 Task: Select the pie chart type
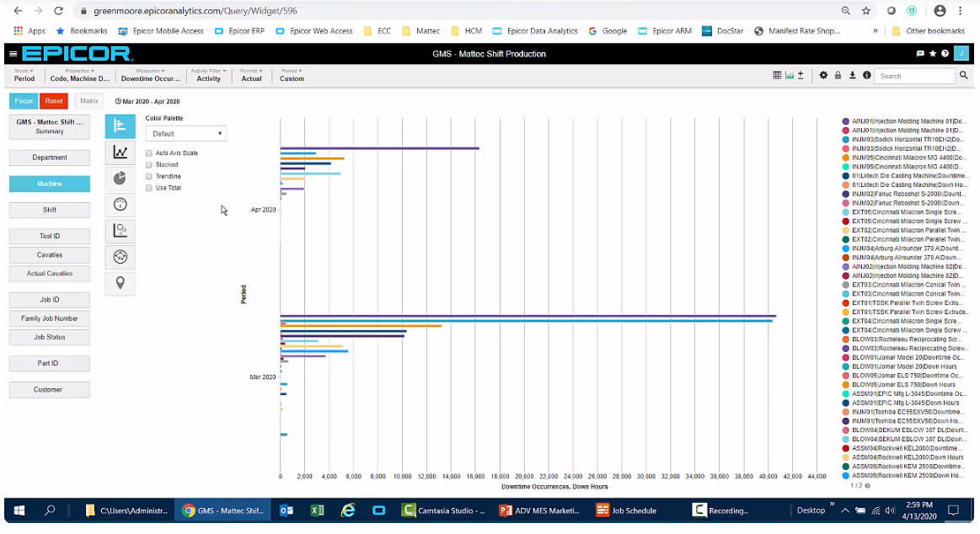click(120, 178)
